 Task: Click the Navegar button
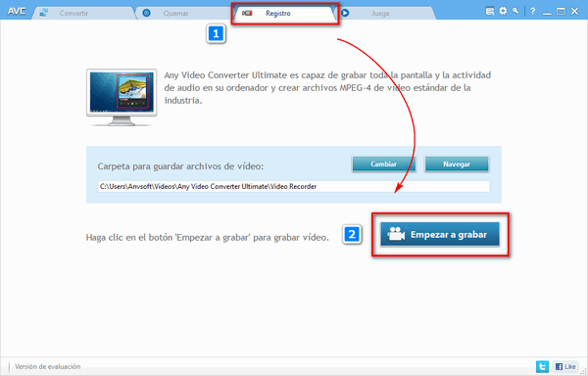(457, 164)
